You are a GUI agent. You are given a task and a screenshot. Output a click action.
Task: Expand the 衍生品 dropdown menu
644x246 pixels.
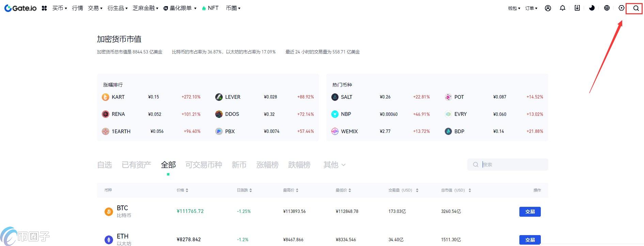pos(117,8)
